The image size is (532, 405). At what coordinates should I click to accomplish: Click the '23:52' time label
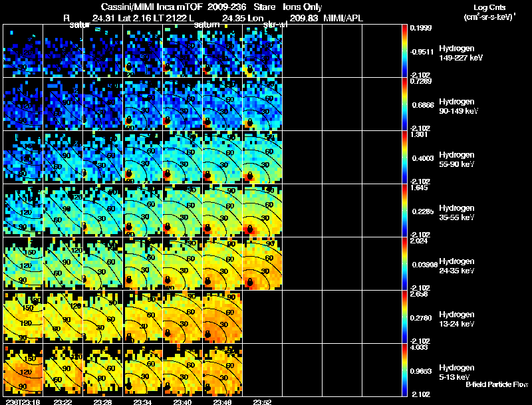coord(262,402)
